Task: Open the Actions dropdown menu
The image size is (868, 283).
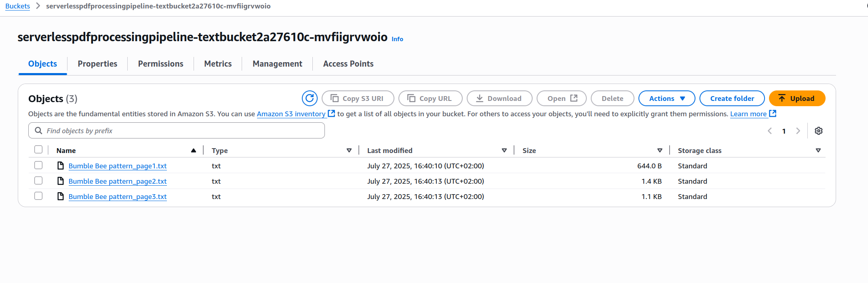Action: click(x=667, y=98)
